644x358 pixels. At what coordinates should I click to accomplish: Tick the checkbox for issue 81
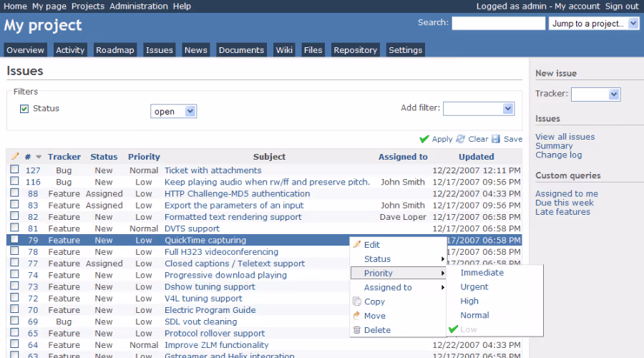coord(15,228)
